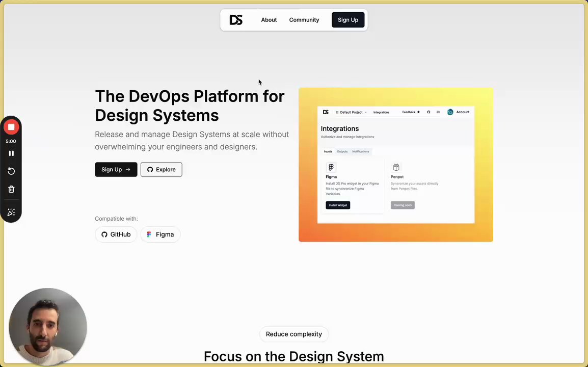Click the Reduce complexity pill
The image size is (588, 367).
pos(293,334)
